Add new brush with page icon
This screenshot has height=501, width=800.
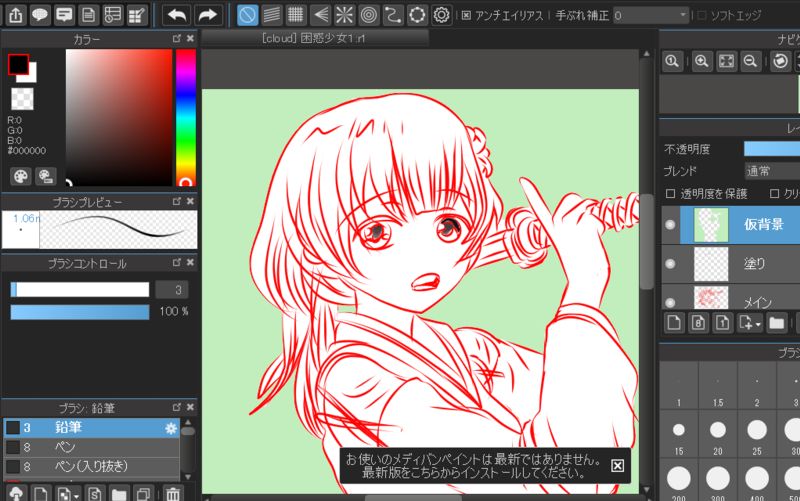(40, 493)
